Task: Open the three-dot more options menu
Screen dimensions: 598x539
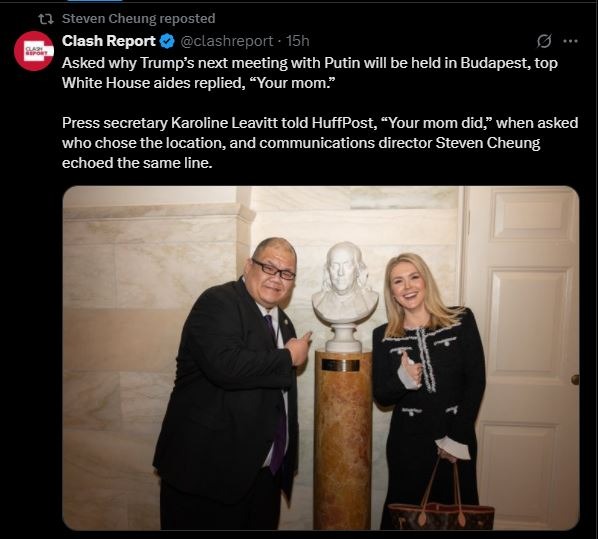Action: pyautogui.click(x=570, y=41)
